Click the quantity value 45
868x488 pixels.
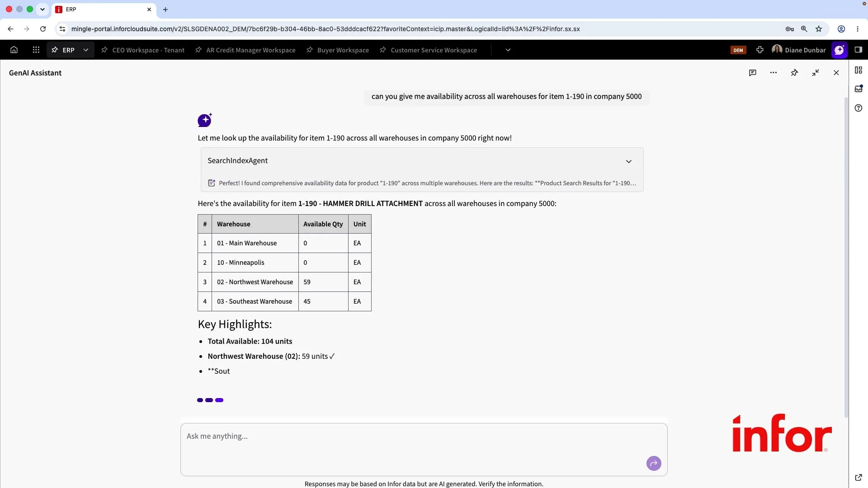pos(307,301)
